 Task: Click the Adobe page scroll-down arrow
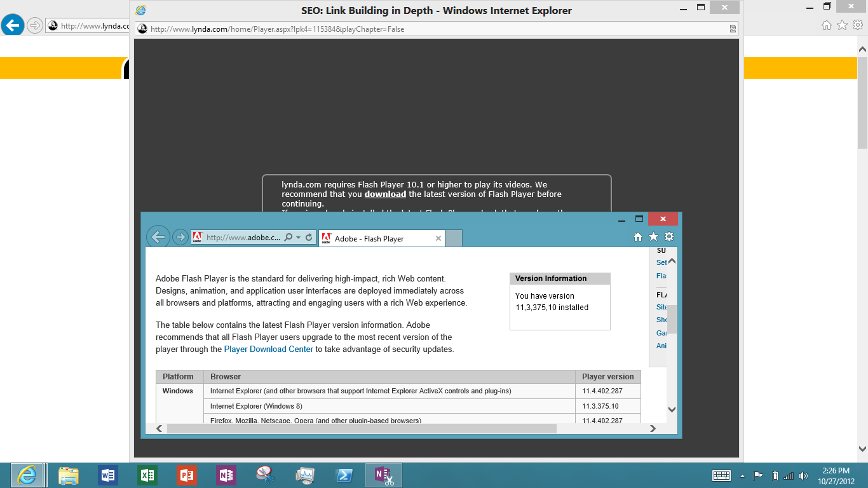point(672,409)
